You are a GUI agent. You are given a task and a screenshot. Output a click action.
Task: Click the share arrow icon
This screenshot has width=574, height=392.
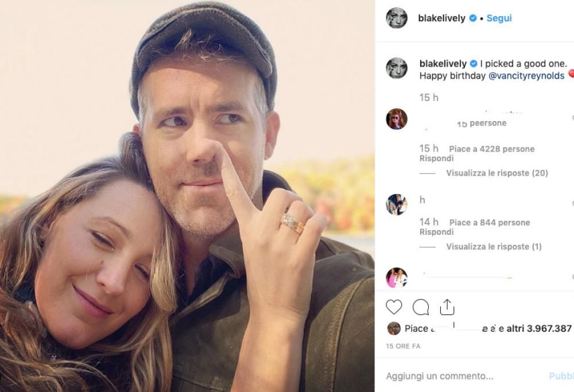[x=447, y=308]
